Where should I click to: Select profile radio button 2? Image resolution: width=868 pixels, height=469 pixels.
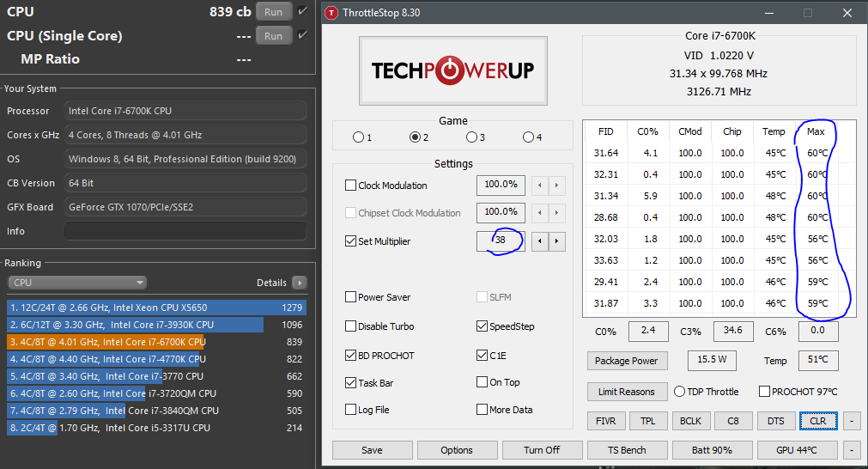415,137
